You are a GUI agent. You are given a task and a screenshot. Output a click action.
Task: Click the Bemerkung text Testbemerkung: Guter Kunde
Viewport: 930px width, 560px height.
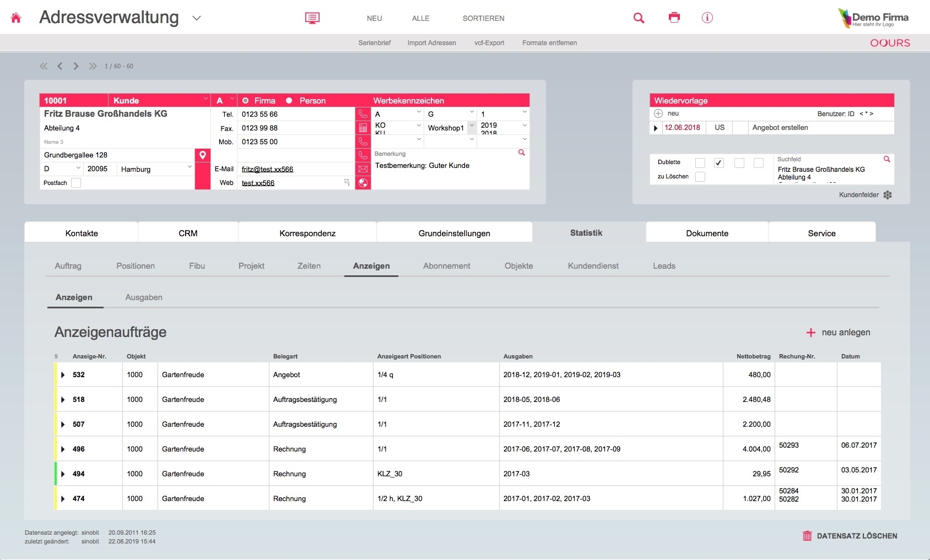tap(422, 165)
